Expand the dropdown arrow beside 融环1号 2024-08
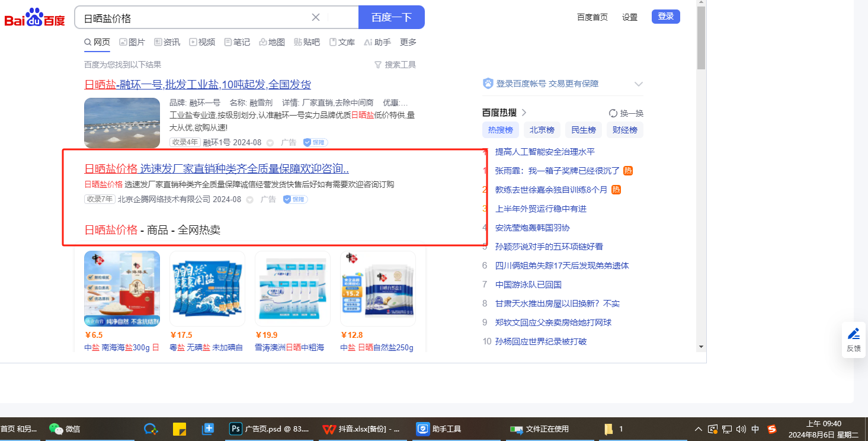This screenshot has width=868, height=441. click(x=270, y=143)
